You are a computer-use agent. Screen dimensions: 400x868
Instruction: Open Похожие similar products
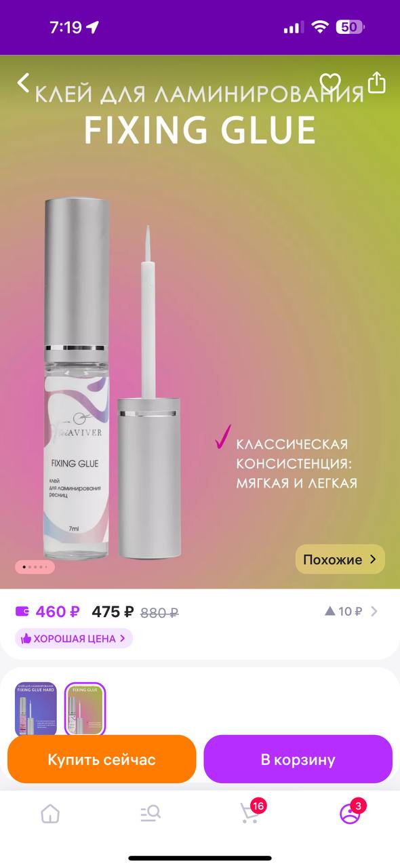[340, 559]
